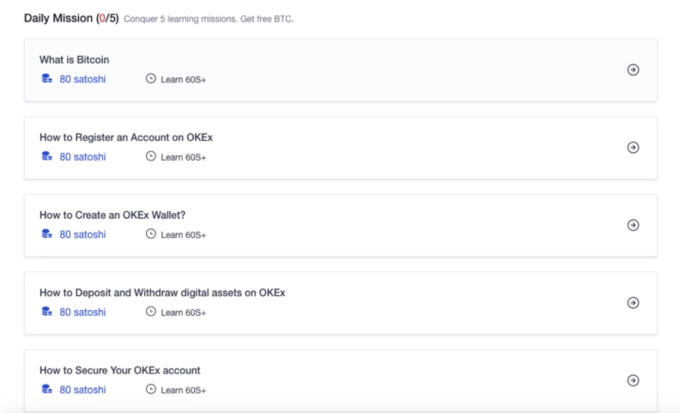
Task: Click Learn 60S+ label in Create Wallet mission
Action: tap(183, 235)
